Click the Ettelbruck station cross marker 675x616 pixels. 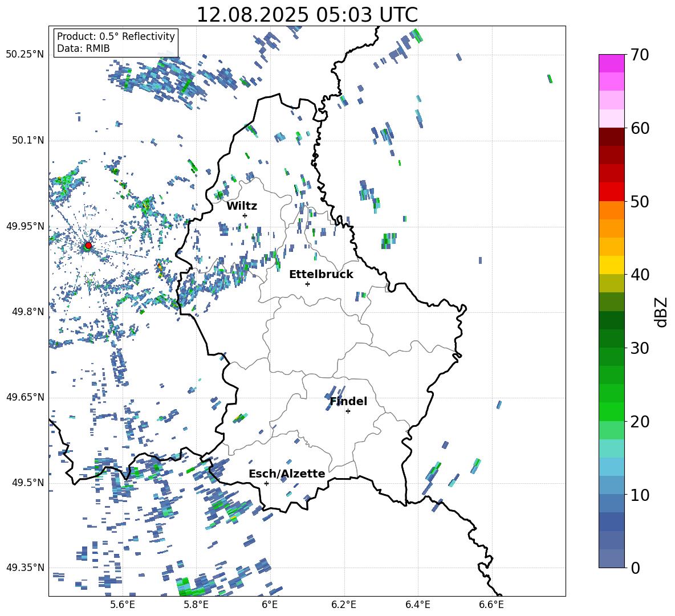pyautogui.click(x=307, y=284)
